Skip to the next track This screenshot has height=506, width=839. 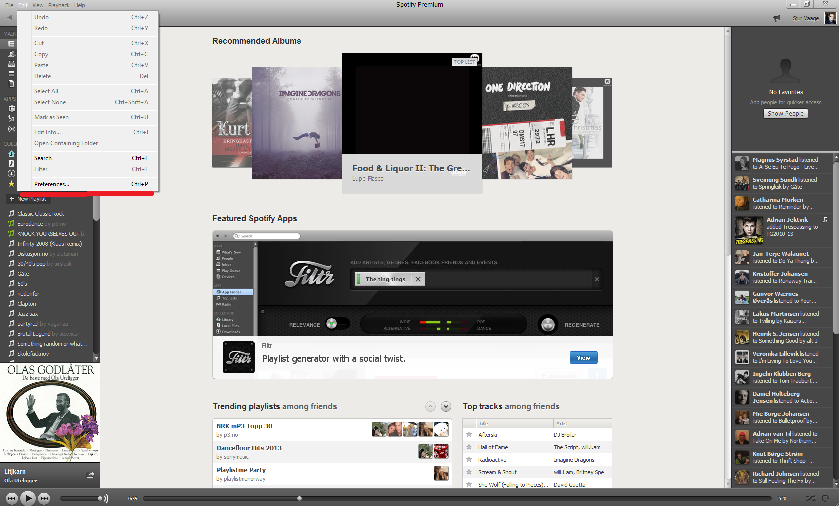tap(44, 499)
